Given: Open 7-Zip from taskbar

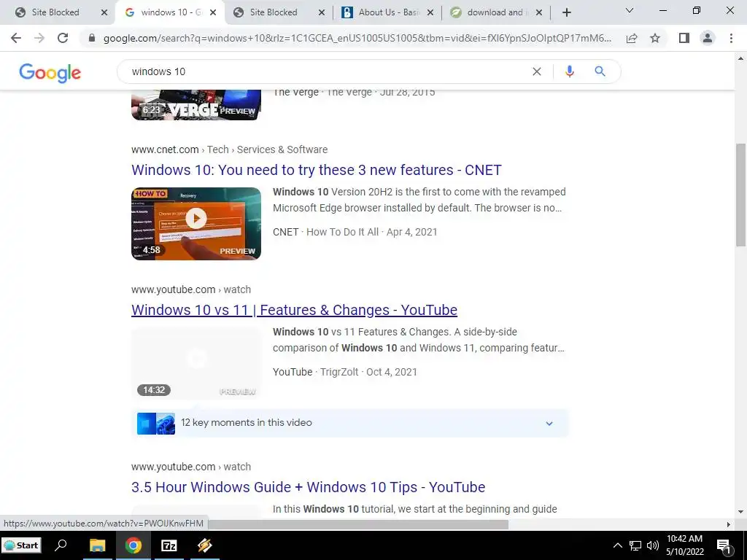Looking at the screenshot, I should tap(169, 545).
